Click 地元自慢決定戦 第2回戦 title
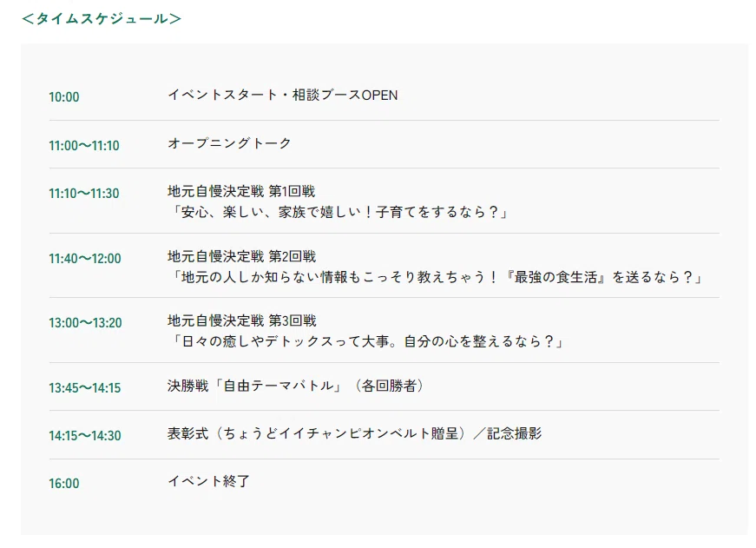Viewport: 756px width, 548px height. point(241,256)
